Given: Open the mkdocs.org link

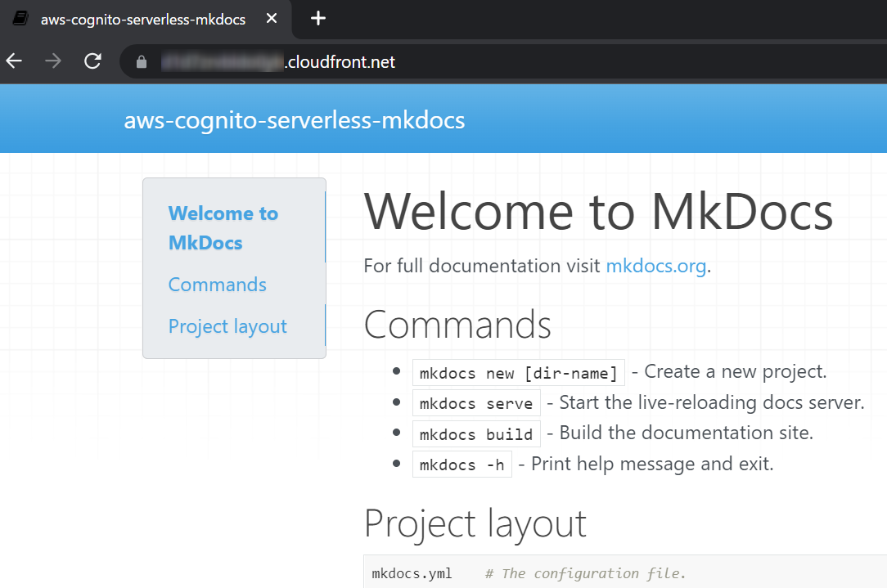Looking at the screenshot, I should point(656,266).
